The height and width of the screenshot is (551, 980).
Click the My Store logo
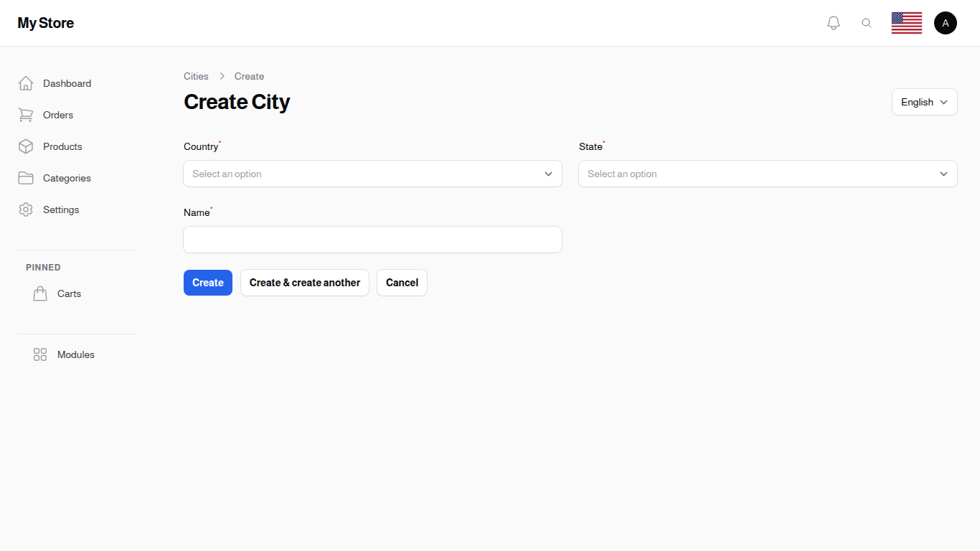pyautogui.click(x=45, y=22)
